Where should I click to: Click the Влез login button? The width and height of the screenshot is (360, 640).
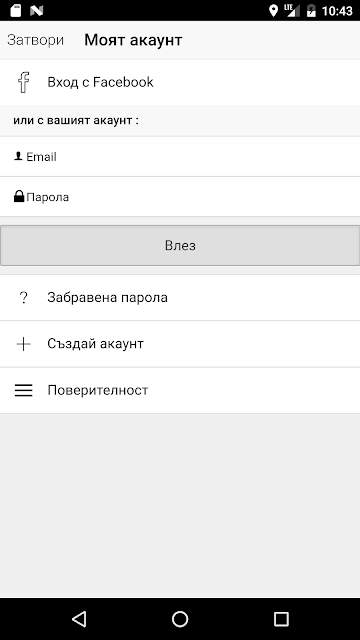tap(180, 245)
